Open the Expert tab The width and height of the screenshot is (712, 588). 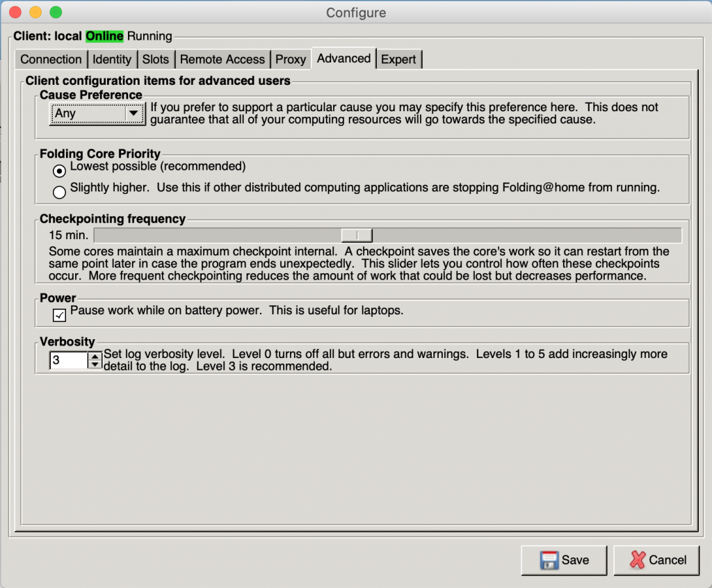click(x=398, y=60)
